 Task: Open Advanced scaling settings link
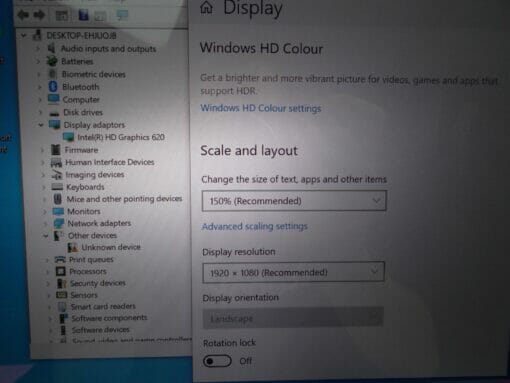click(x=255, y=226)
